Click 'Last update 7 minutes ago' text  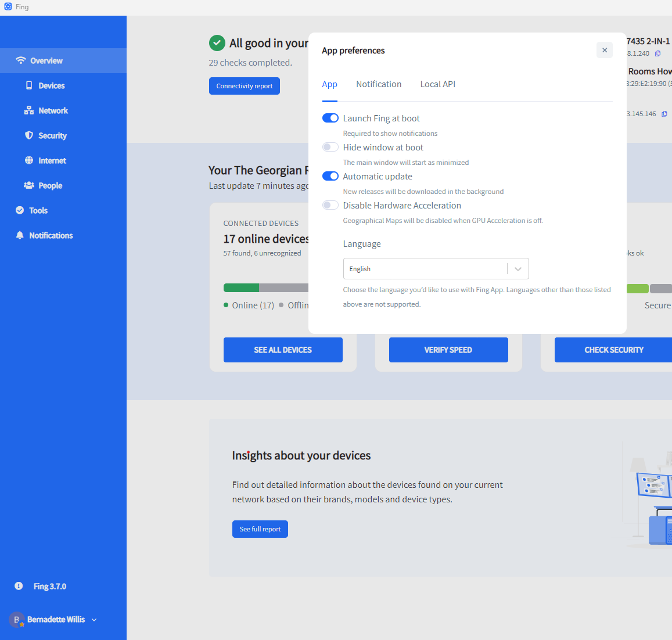click(x=258, y=186)
